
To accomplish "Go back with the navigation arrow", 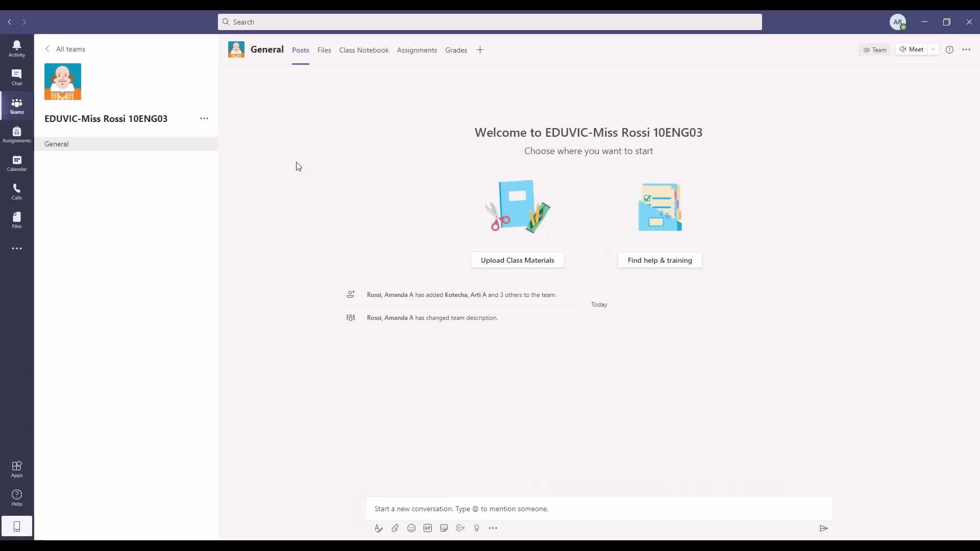I will tap(10, 22).
